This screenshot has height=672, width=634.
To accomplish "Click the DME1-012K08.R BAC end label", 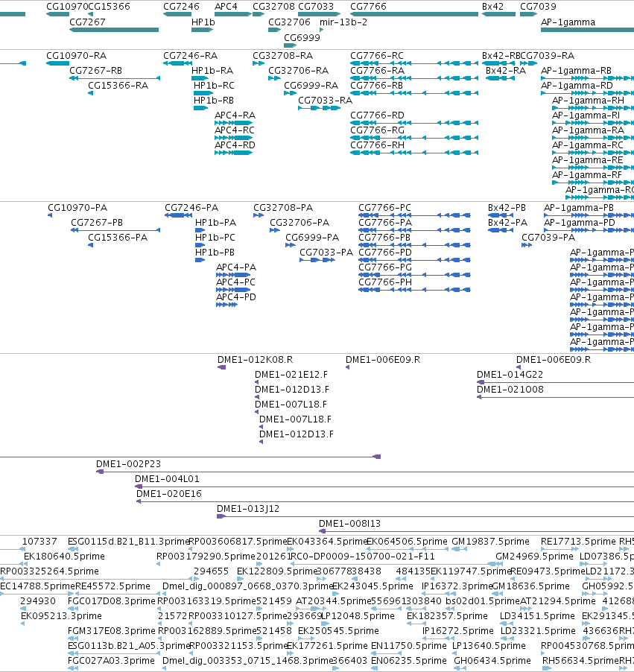I will 256,360.
